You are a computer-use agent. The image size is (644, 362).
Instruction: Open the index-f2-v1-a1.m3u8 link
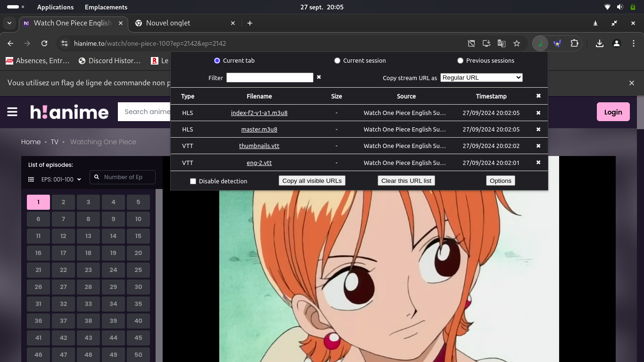[259, 113]
